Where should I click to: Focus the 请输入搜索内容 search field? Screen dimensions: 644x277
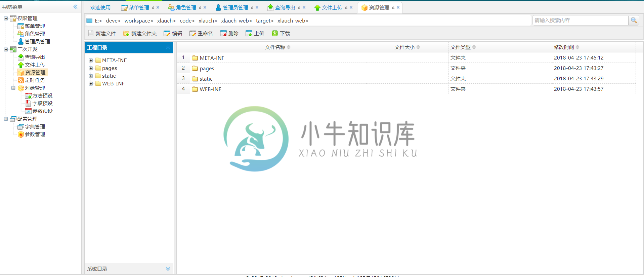(580, 20)
